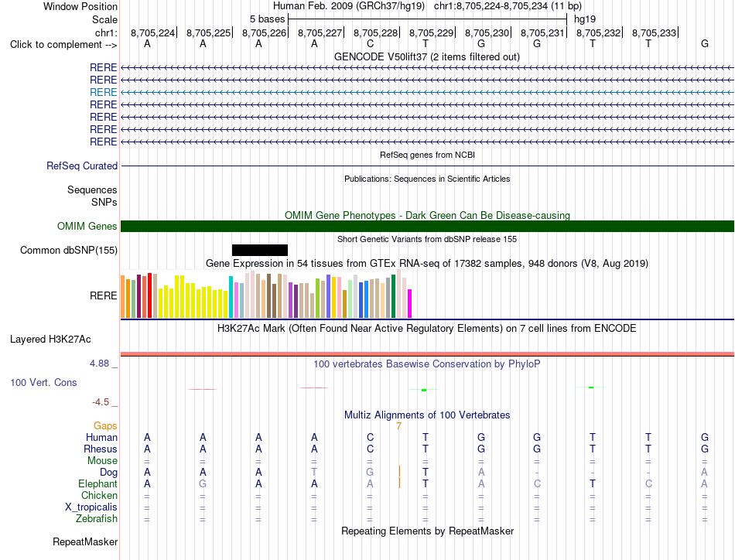Click the gray G in the Dog row
735x560 pixels.
coord(370,472)
